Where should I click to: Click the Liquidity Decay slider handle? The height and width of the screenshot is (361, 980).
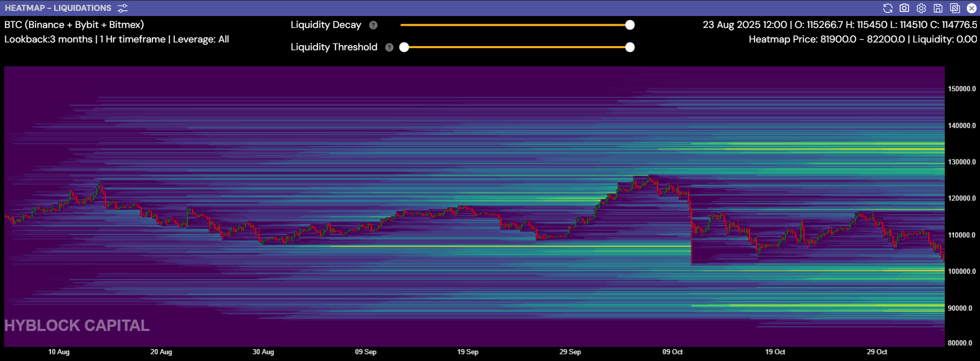(x=630, y=25)
